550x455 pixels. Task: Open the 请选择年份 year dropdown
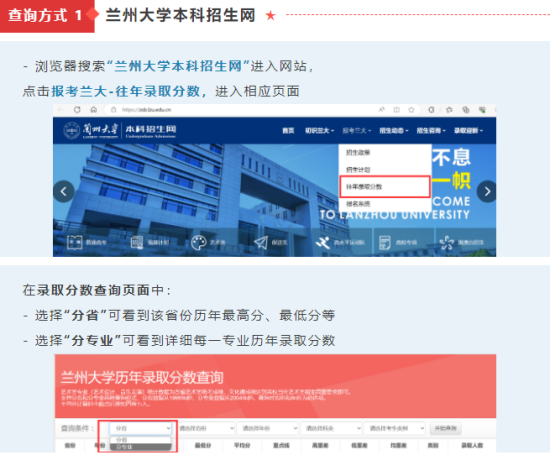click(x=268, y=428)
